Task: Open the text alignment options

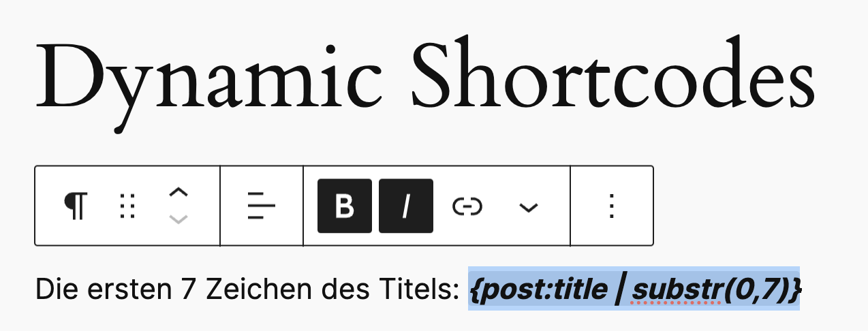Action: tap(262, 206)
